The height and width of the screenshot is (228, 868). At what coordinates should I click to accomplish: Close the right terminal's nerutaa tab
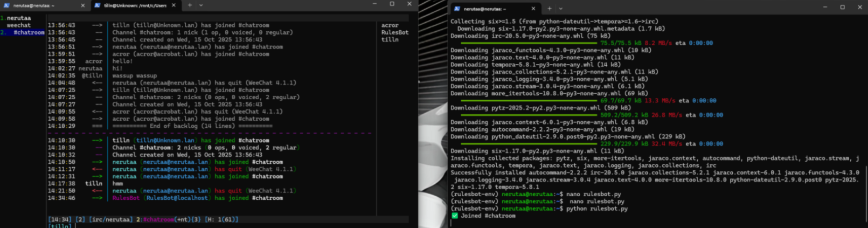[x=533, y=9]
